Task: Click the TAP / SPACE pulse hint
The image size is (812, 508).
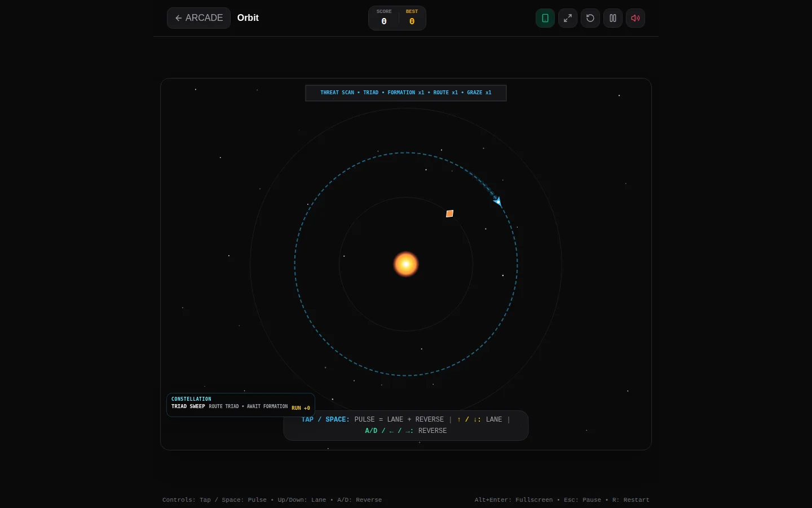Action: (x=325, y=419)
